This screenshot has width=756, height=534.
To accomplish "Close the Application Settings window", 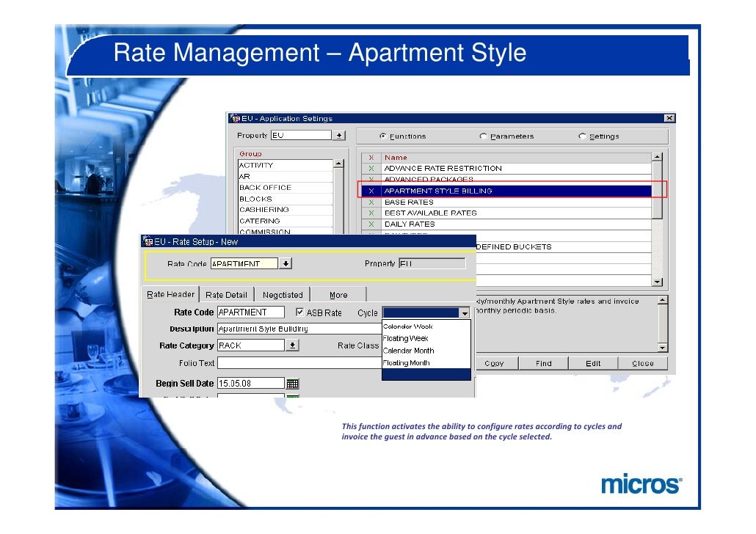I will coord(669,118).
